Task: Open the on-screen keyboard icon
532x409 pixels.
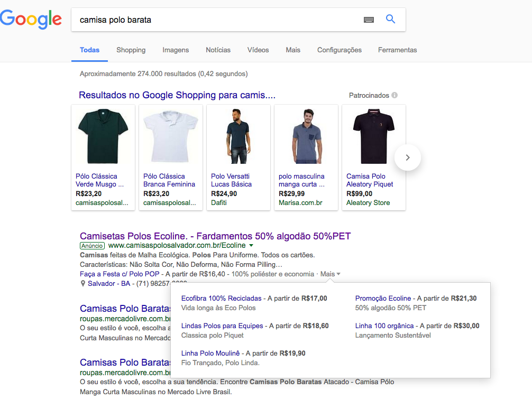Action: pos(369,20)
